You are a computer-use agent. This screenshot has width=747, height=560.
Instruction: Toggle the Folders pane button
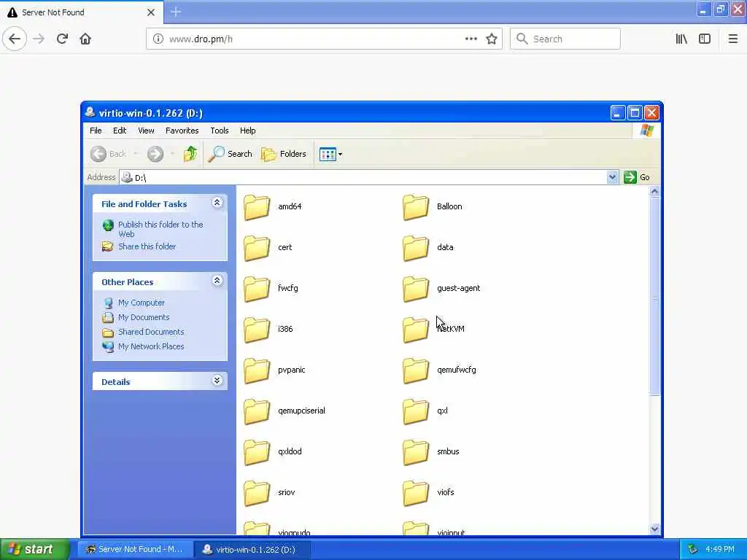pyautogui.click(x=284, y=154)
